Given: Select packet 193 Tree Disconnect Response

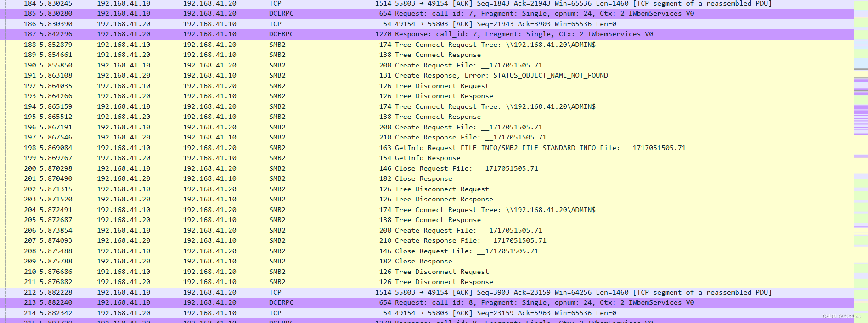Looking at the screenshot, I should (x=427, y=96).
